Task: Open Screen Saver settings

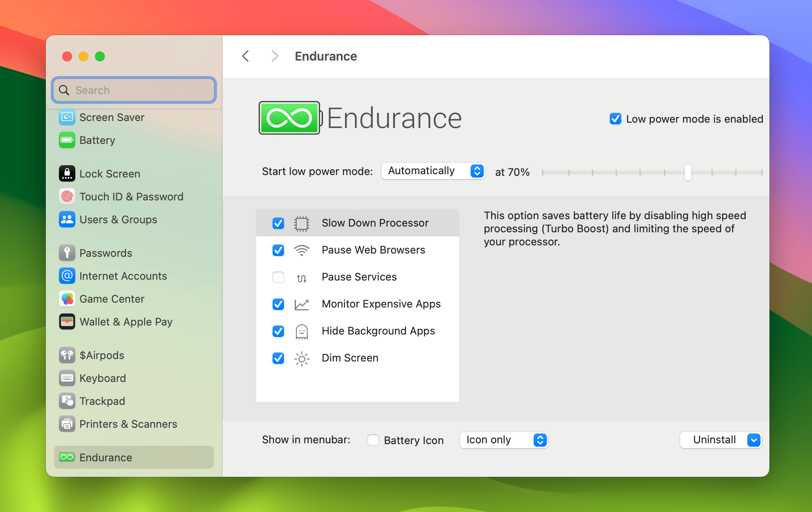Action: point(134,117)
